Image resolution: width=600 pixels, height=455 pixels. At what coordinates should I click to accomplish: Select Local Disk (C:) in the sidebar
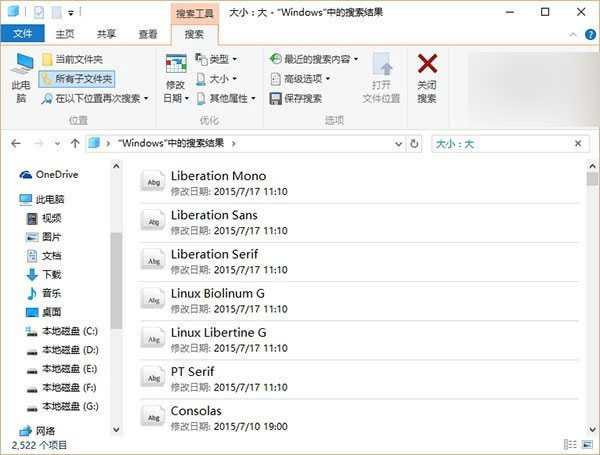[62, 331]
